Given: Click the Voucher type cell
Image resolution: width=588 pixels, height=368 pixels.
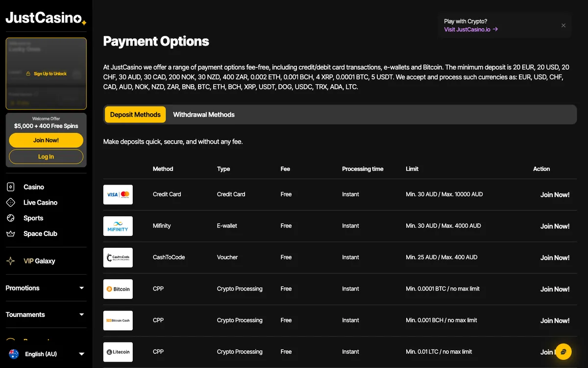Looking at the screenshot, I should pyautogui.click(x=227, y=257).
